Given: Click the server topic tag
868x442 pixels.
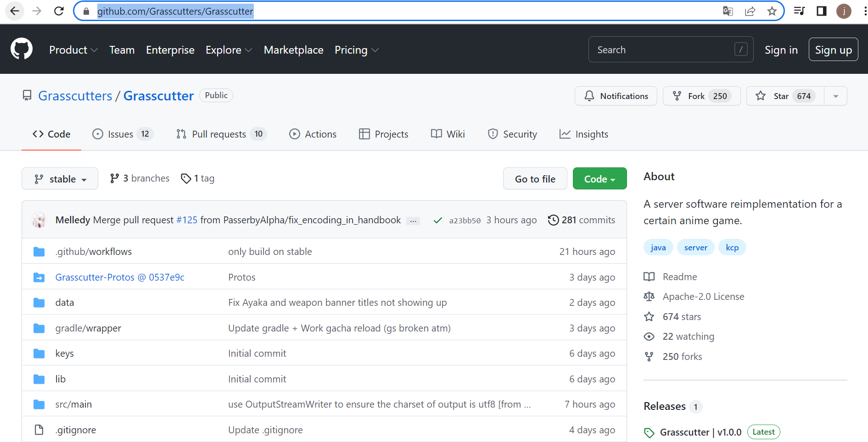Looking at the screenshot, I should [696, 248].
